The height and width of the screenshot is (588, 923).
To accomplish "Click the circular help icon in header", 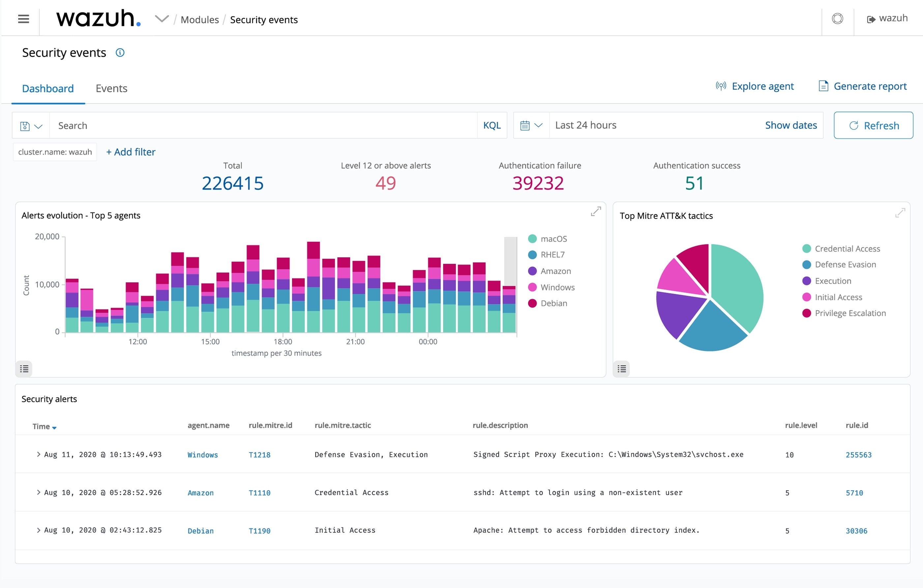I will (x=838, y=18).
